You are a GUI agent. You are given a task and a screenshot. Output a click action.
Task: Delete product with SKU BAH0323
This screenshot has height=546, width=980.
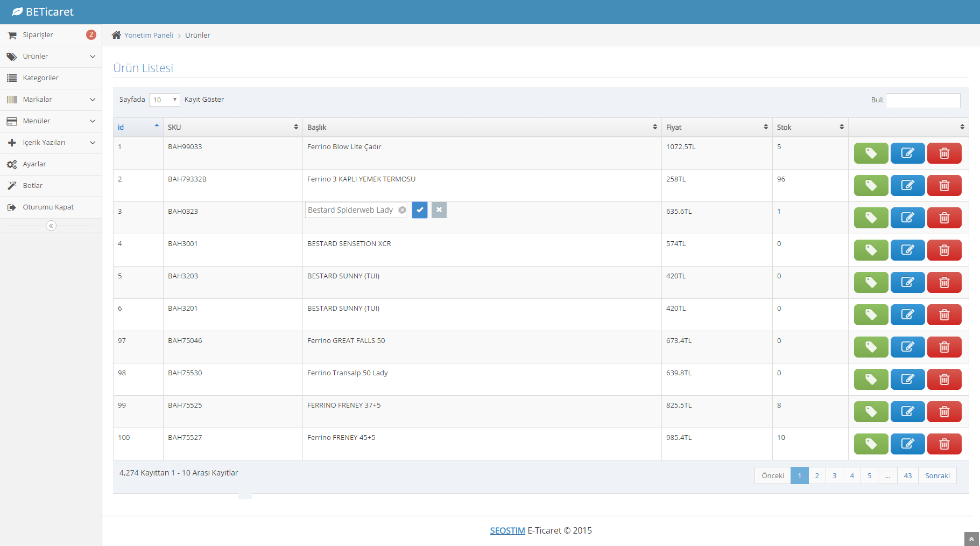pyautogui.click(x=944, y=218)
